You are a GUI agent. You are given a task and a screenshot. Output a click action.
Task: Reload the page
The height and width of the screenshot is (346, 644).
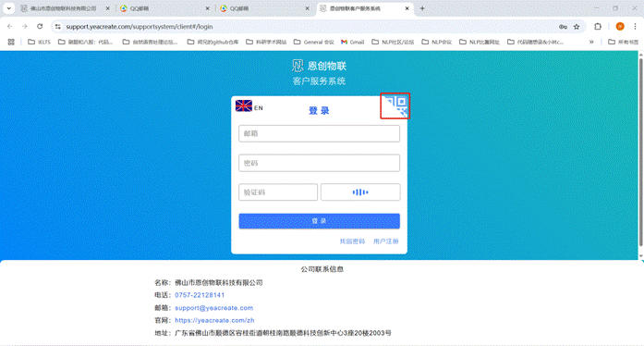click(x=40, y=26)
